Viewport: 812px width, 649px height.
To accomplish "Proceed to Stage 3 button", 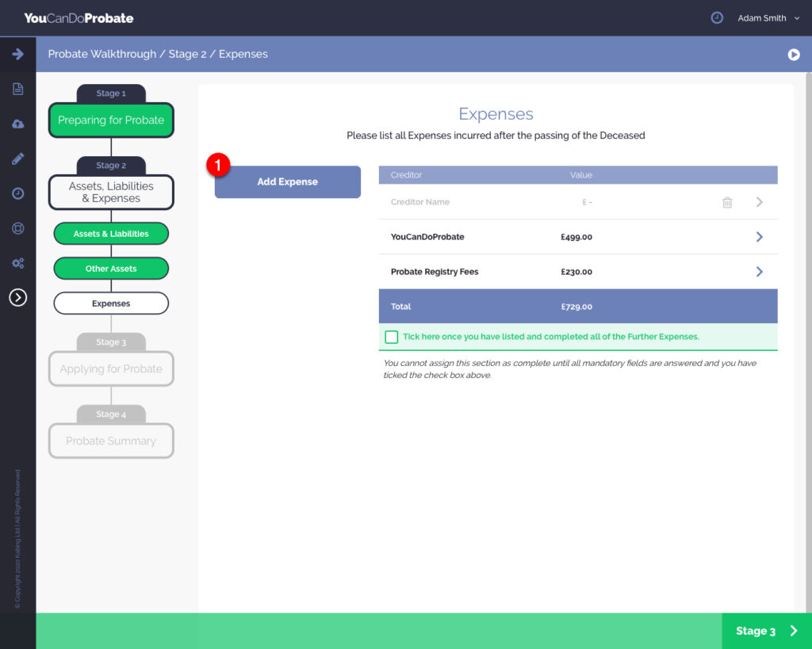I will click(766, 631).
